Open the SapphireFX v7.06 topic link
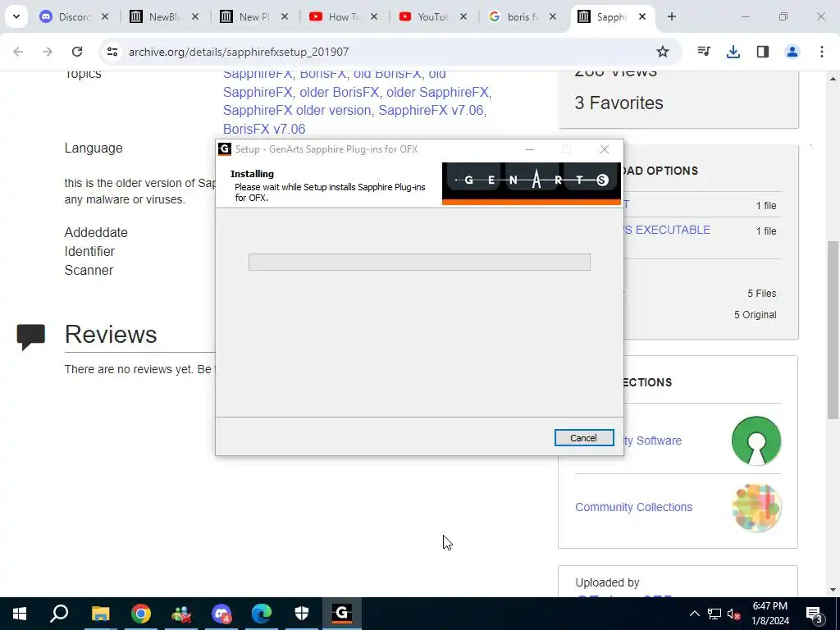The width and height of the screenshot is (840, 630). (x=431, y=111)
